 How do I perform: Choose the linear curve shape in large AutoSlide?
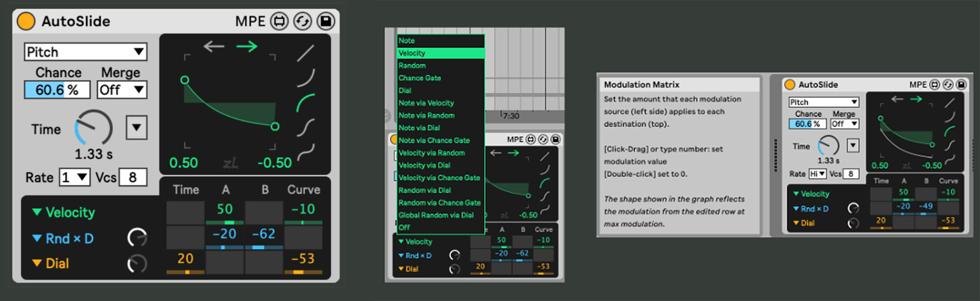(305, 53)
